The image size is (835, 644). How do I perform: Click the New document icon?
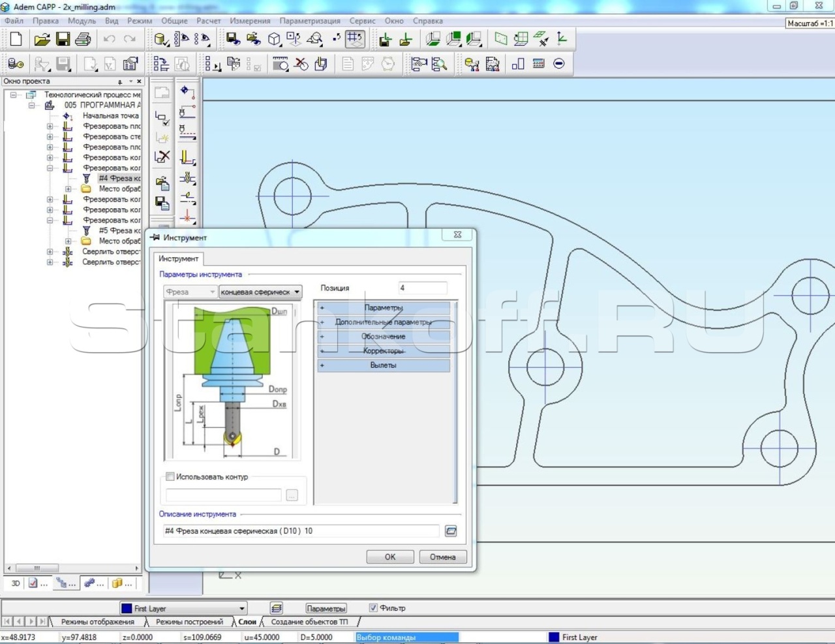[16, 40]
